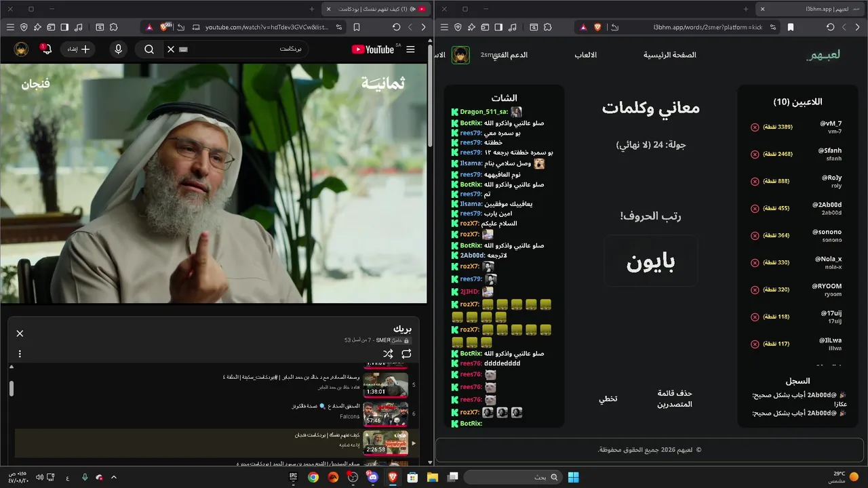Remove player @RoJy
The height and width of the screenshot is (488, 868).
coord(755,181)
